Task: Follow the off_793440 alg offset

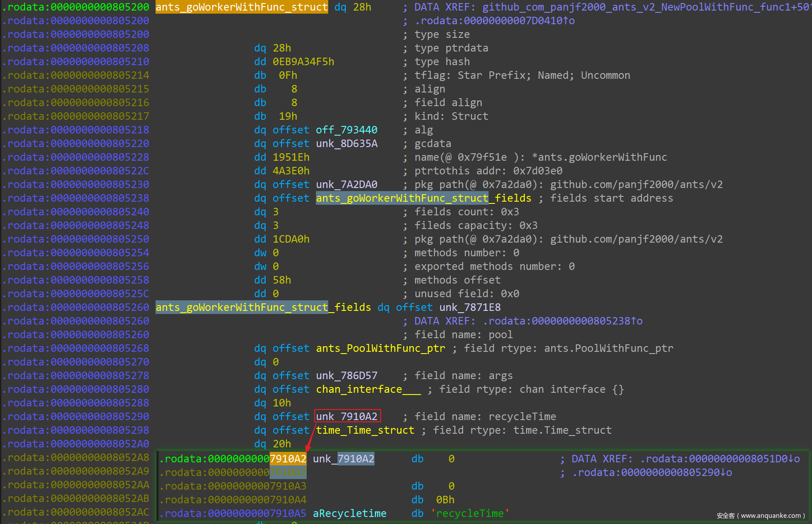Action: [346, 130]
